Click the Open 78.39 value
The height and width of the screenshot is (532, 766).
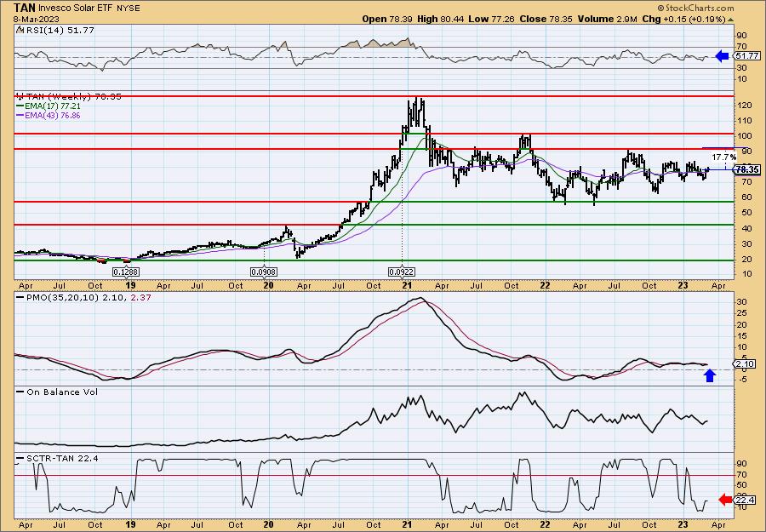pyautogui.click(x=387, y=19)
